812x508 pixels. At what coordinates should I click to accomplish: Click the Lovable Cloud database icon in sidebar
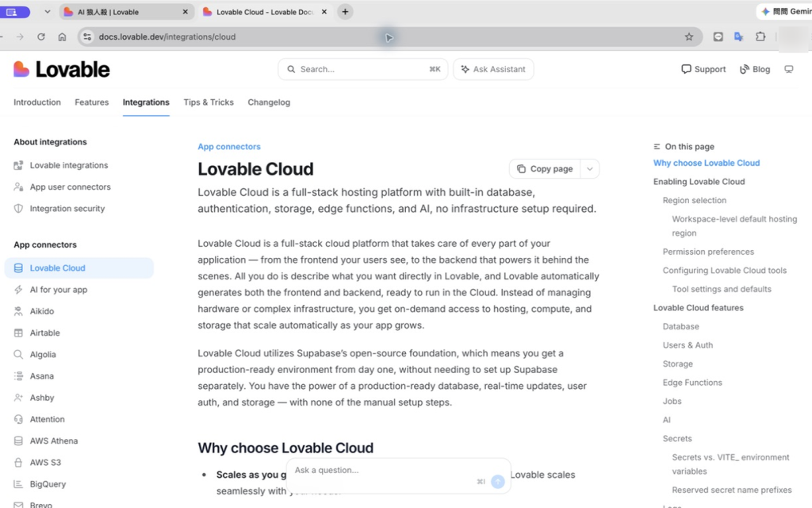(x=18, y=268)
